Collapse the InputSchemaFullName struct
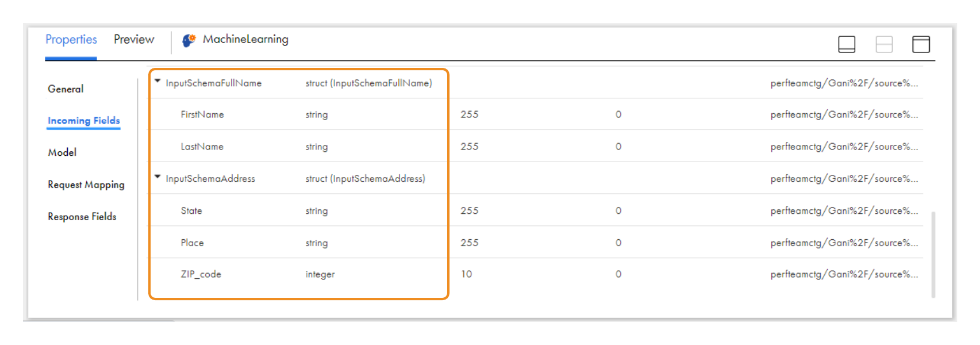Image resolution: width=980 pixels, height=345 pixels. click(x=157, y=82)
